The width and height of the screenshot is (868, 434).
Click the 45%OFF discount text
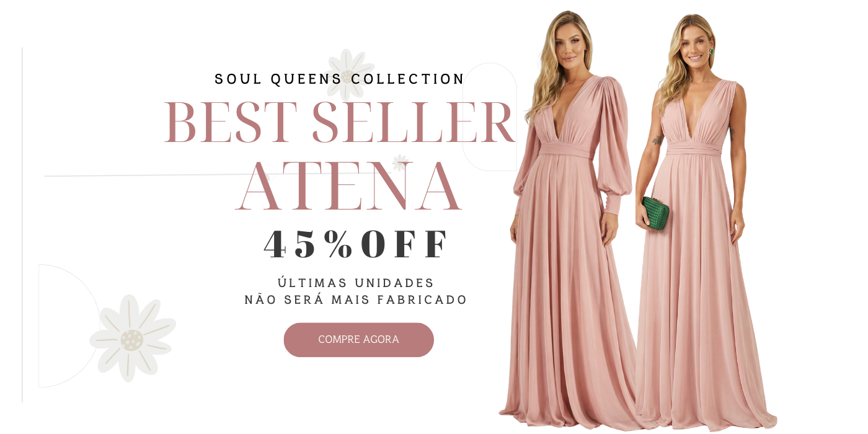point(355,244)
